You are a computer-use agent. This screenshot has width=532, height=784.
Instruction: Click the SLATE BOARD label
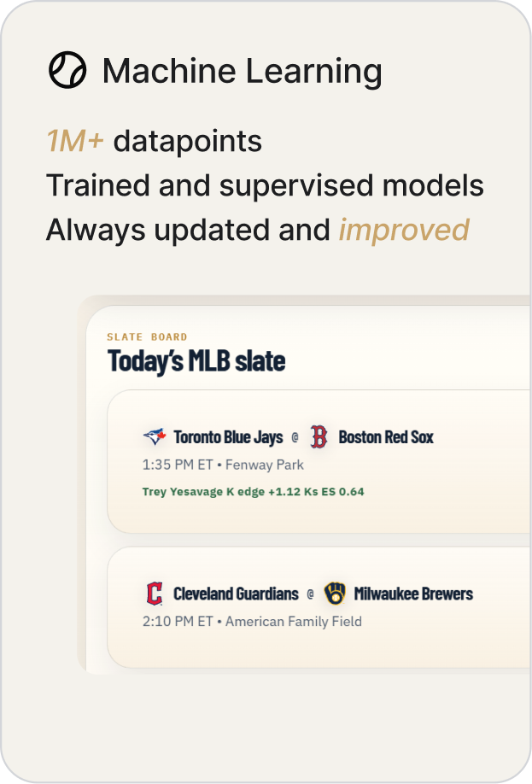[x=147, y=337]
